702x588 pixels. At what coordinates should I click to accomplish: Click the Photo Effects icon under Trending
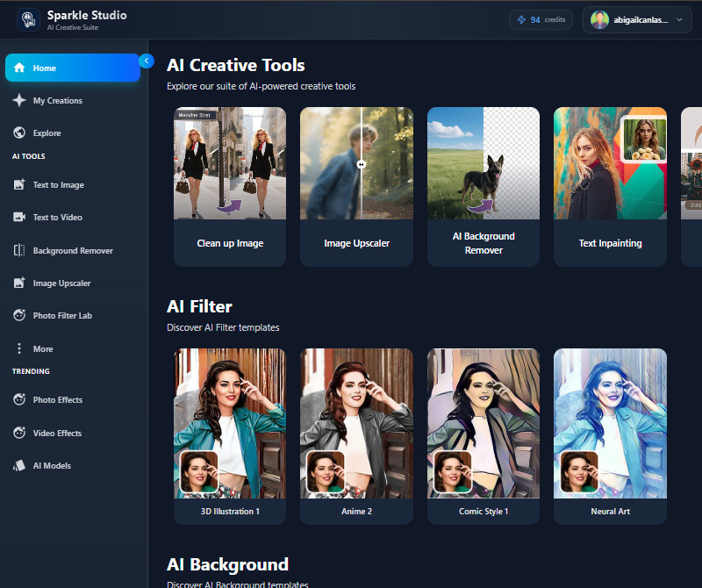19,399
